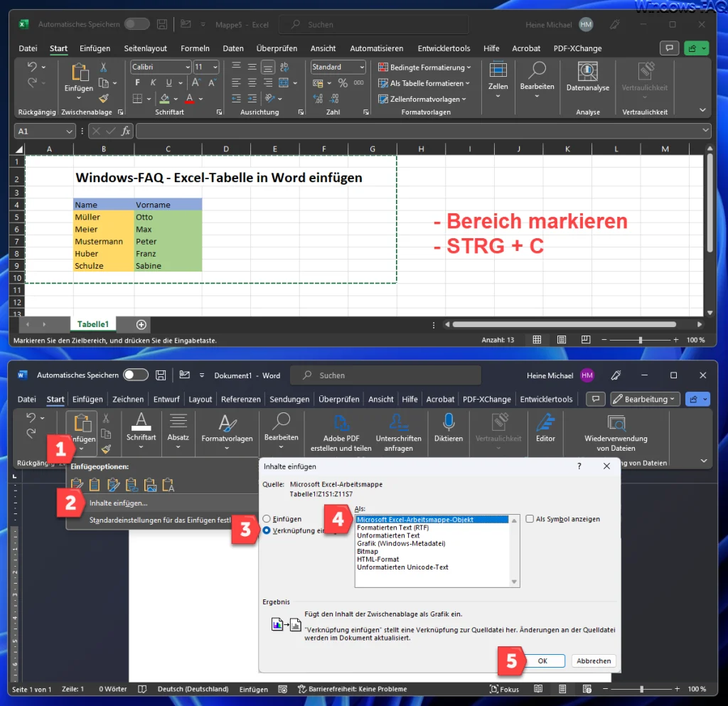Click Excel fill color bucket icon
Viewport: 728px width, 706px height.
click(x=164, y=98)
